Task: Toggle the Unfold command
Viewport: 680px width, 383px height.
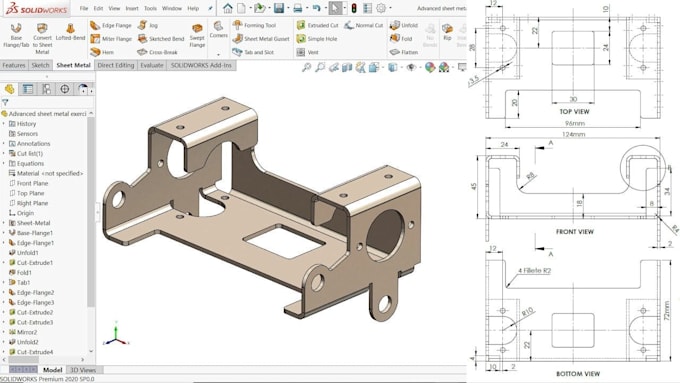Action: (x=404, y=25)
